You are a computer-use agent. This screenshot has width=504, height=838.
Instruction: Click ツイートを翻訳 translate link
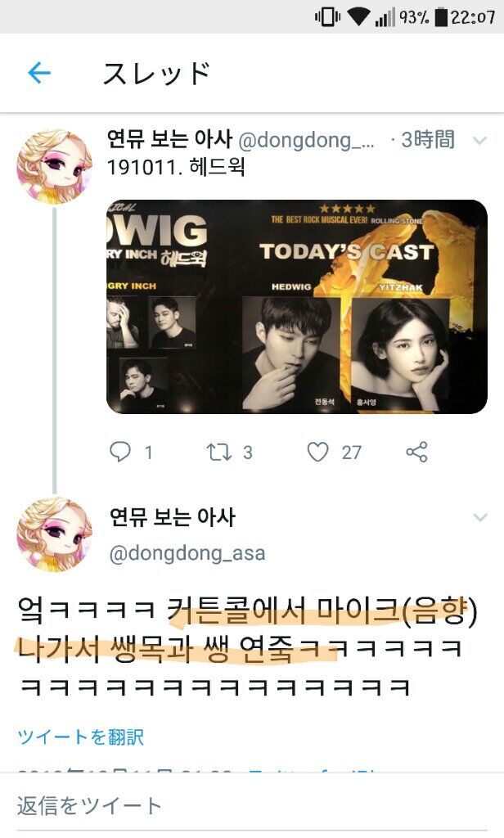[81, 737]
